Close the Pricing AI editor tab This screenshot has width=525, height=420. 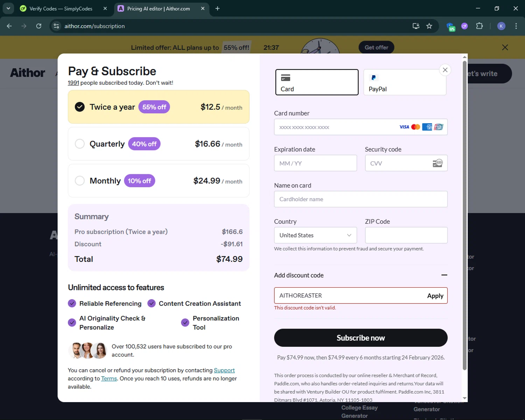203,8
